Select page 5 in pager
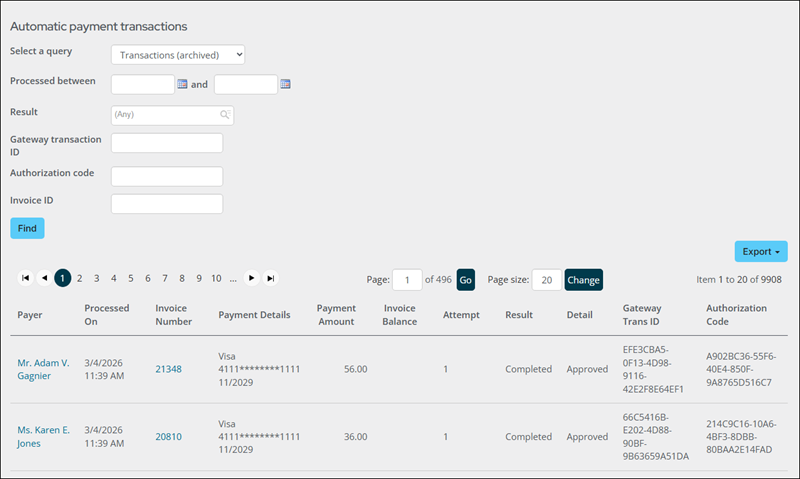The height and width of the screenshot is (479, 800). [x=131, y=278]
